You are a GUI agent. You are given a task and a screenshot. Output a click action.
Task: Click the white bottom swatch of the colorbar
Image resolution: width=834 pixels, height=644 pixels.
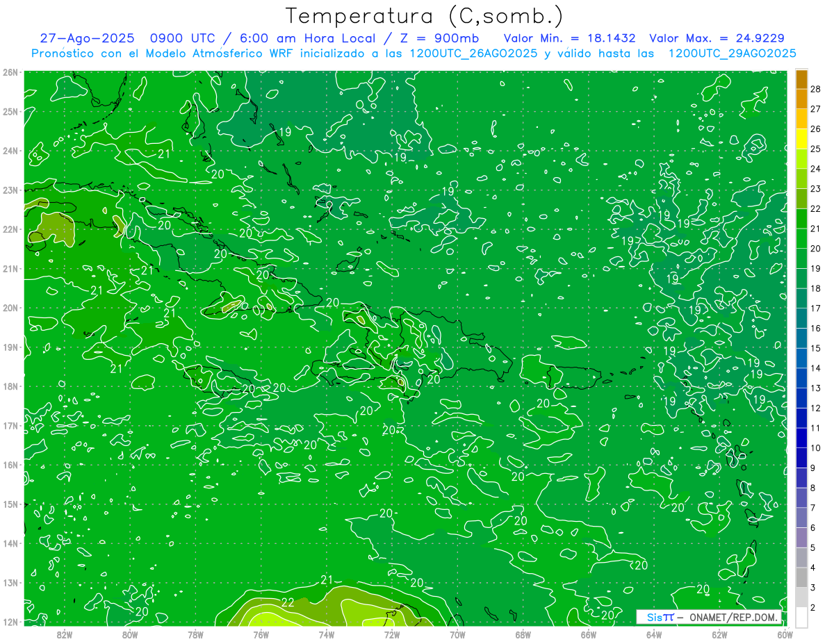tap(801, 618)
